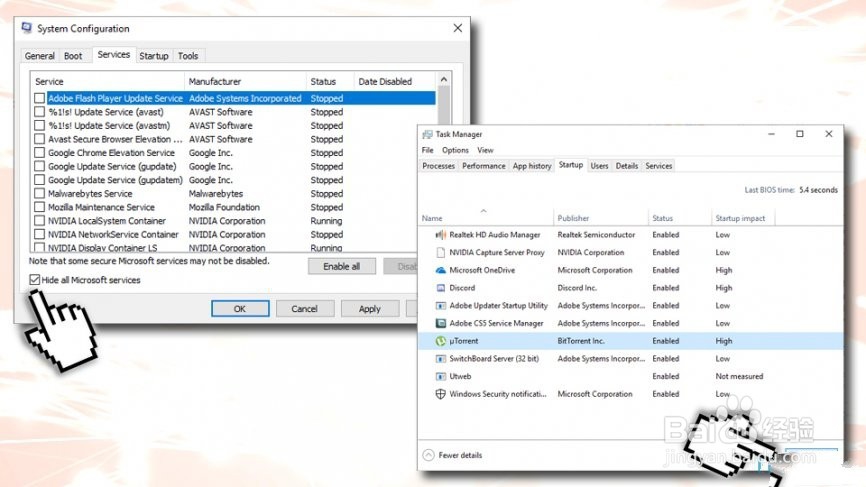The image size is (866, 487).
Task: Click the Last BIOS time value
Action: tap(818, 190)
